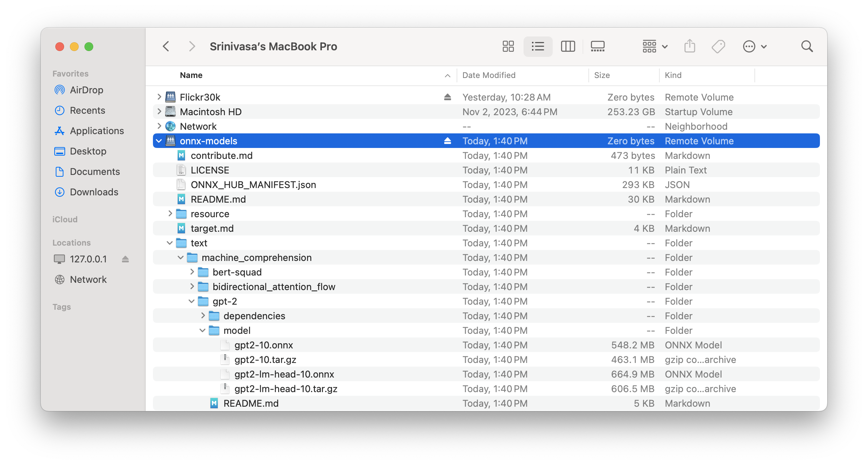This screenshot has height=465, width=868.
Task: Go back with the left arrow
Action: pyautogui.click(x=166, y=46)
